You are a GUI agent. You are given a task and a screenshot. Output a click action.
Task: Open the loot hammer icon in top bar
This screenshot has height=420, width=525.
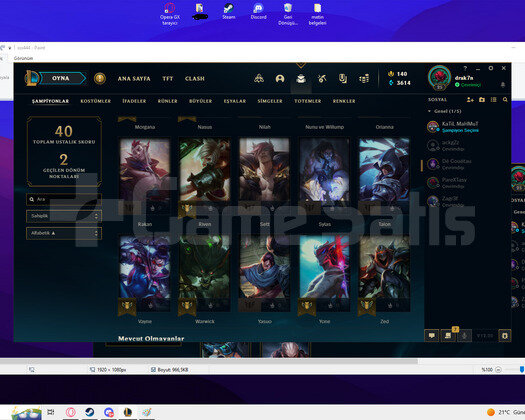pos(322,79)
